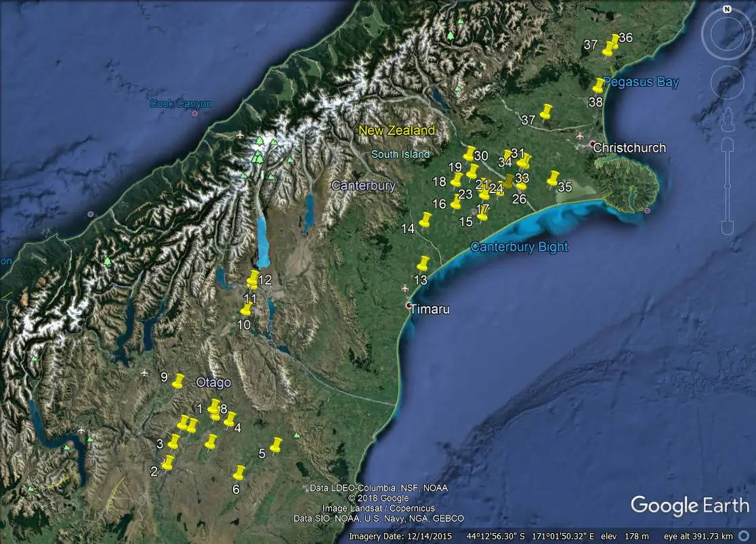Click the Pegasus Bay label
This screenshot has height=544, width=756.
pos(641,82)
